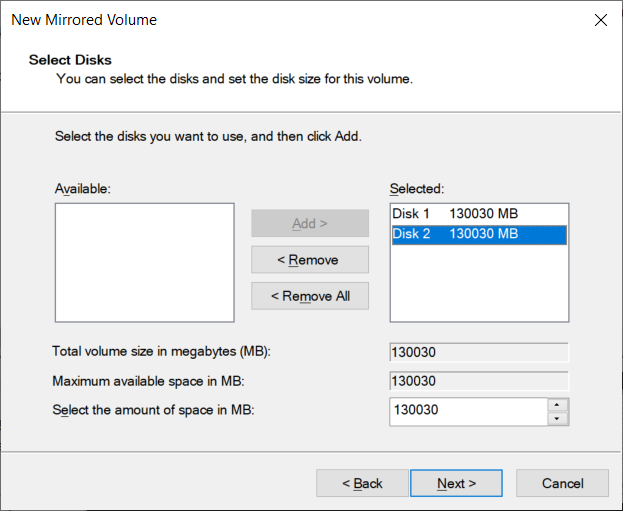The height and width of the screenshot is (511, 623).
Task: Close the New Mirrored Volume dialog
Action: 601,20
